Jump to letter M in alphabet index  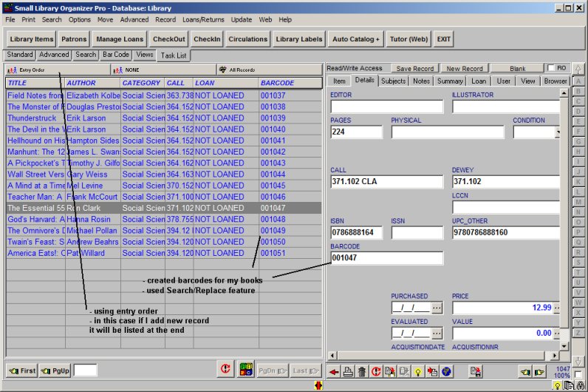pos(578,202)
